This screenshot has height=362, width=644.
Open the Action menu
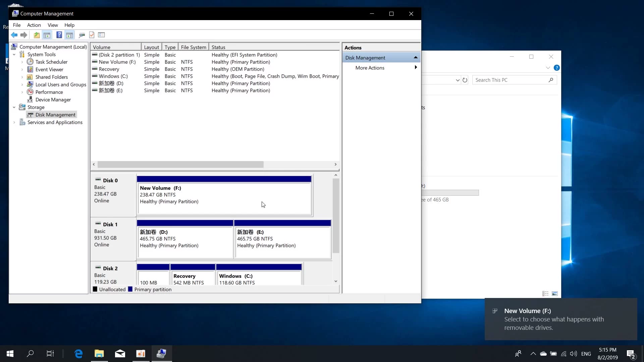(x=34, y=25)
